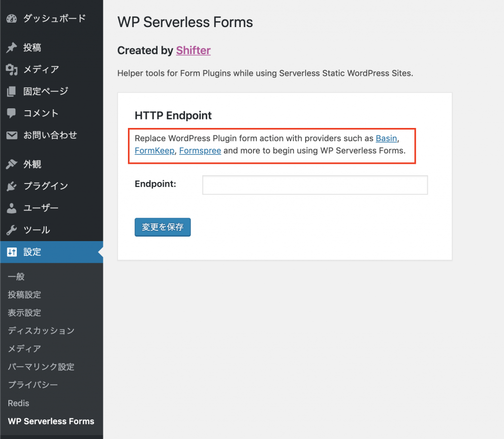Click the dashboard gauge icon

click(12, 19)
